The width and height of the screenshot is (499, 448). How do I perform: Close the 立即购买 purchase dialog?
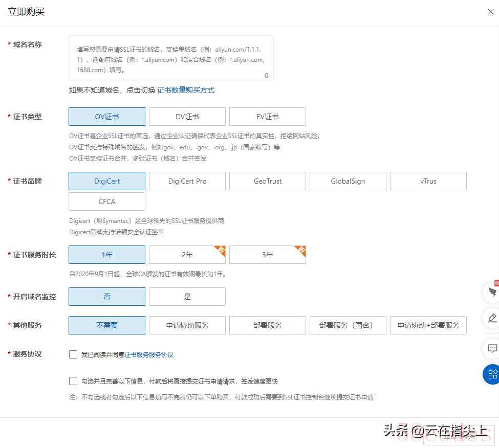pyautogui.click(x=490, y=12)
